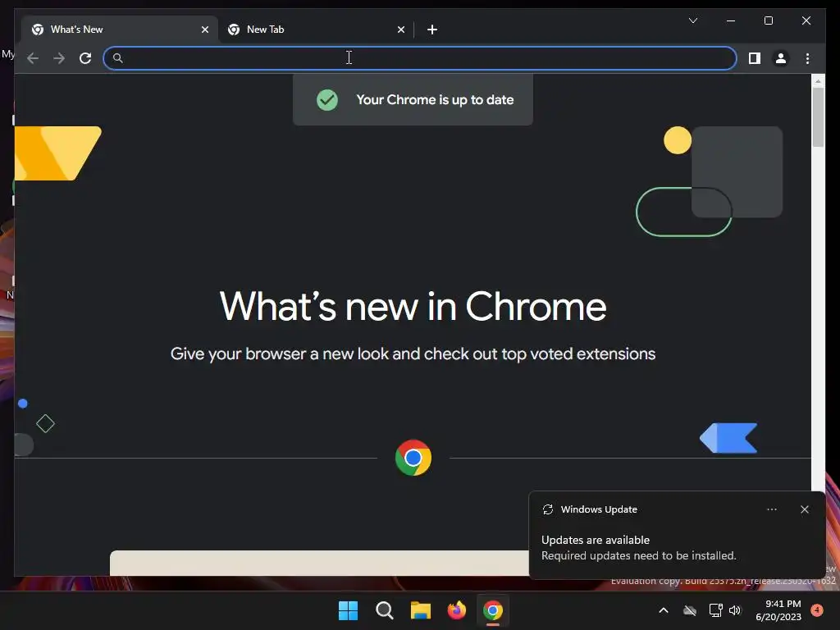Close the New Tab tab
Image resolution: width=840 pixels, height=630 pixels.
pyautogui.click(x=400, y=30)
